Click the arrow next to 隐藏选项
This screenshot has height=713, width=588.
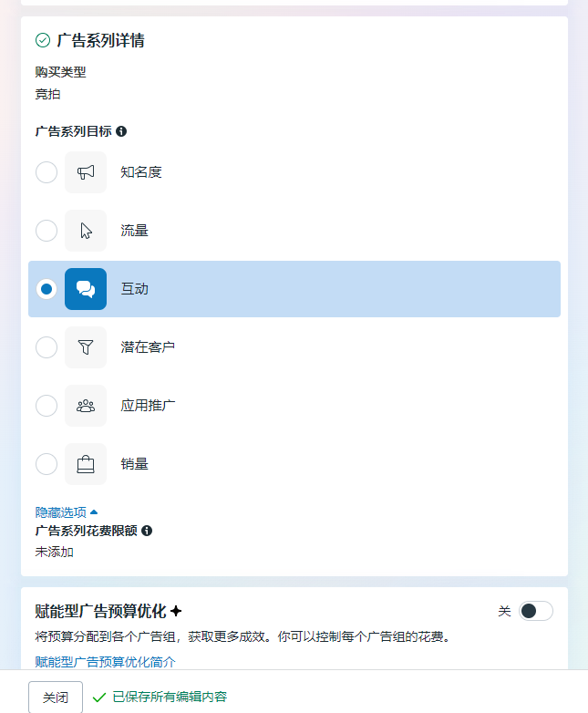click(94, 512)
